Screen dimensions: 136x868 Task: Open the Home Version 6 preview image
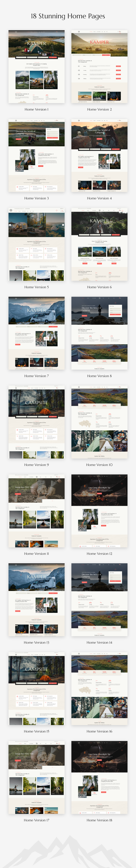click(99, 244)
